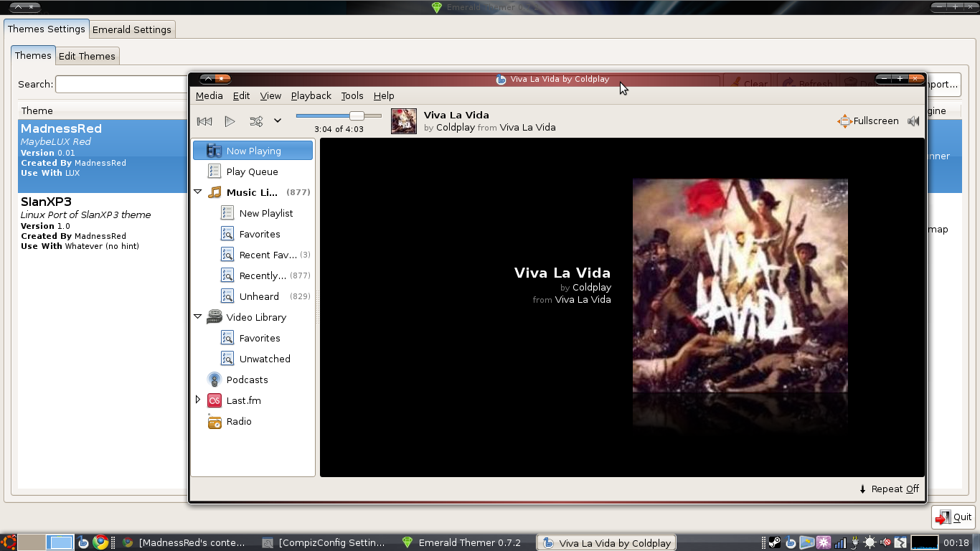
Task: Select the MadnessRed theme row
Action: pyautogui.click(x=103, y=156)
